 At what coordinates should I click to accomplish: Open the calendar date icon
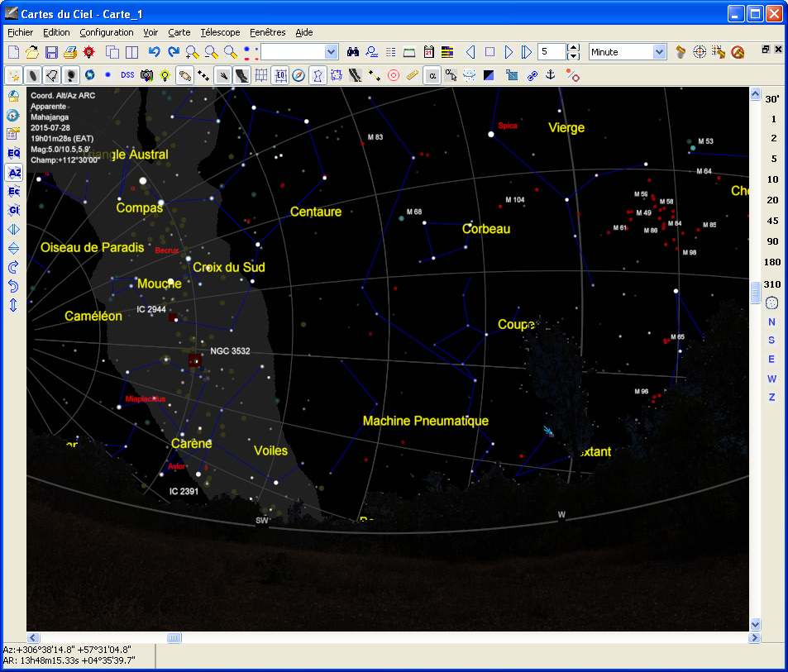pos(428,52)
